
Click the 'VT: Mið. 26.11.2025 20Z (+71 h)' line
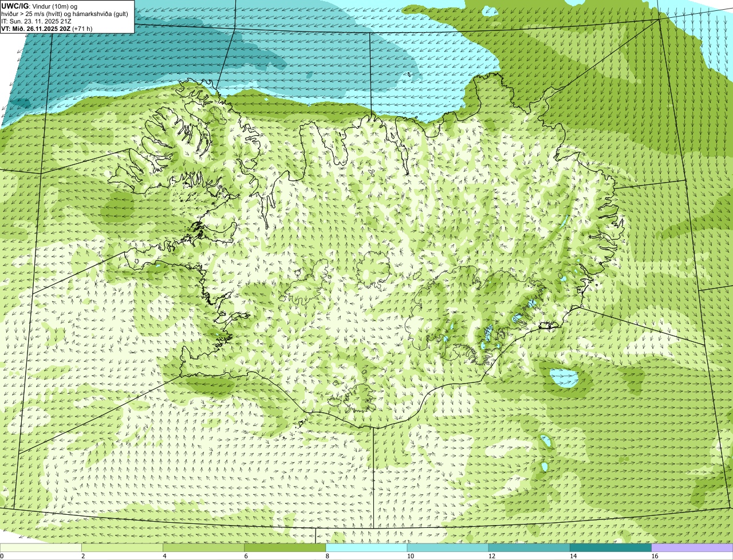(47, 29)
